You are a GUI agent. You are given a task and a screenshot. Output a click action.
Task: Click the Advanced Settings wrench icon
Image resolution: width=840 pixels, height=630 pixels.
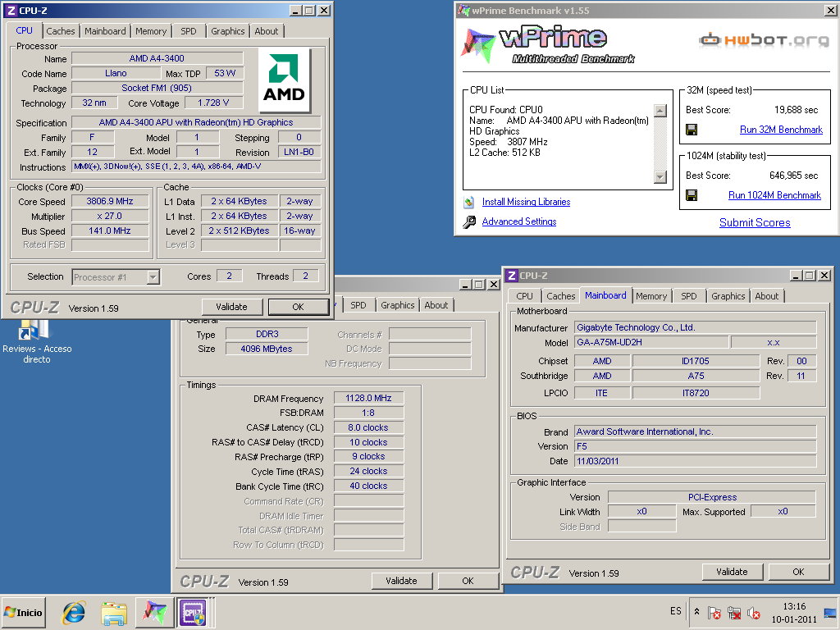[x=469, y=221]
